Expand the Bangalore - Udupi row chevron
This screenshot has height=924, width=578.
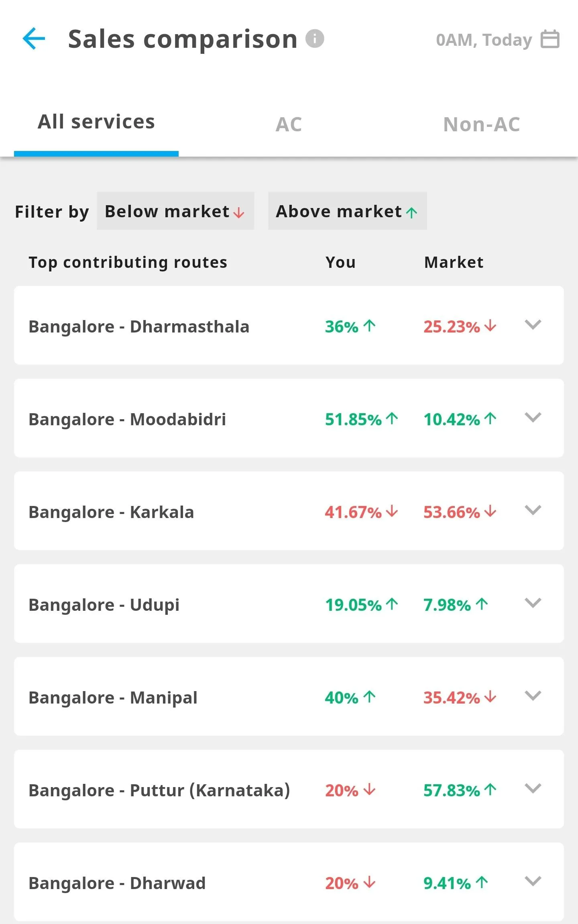533,603
